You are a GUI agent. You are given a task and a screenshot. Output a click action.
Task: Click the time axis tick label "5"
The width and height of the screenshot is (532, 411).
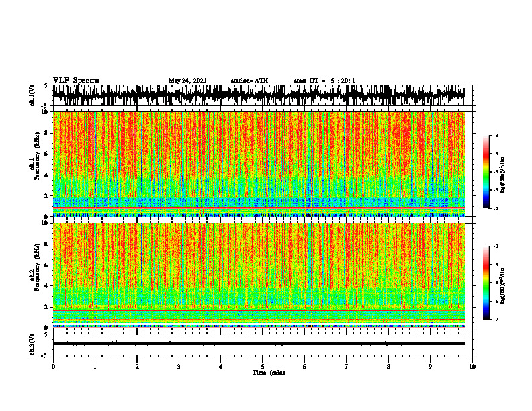[x=263, y=367]
